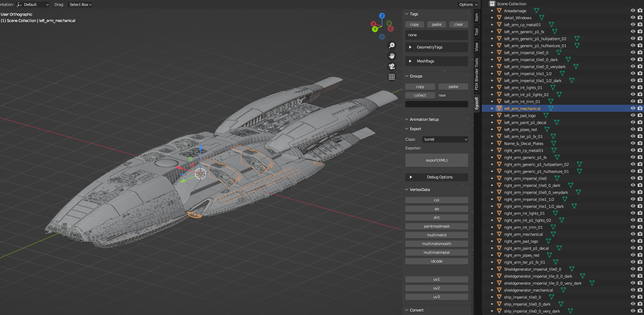Image resolution: width=644 pixels, height=315 pixels.
Task: Click drag handle of Tags panel
Action: [x=467, y=14]
